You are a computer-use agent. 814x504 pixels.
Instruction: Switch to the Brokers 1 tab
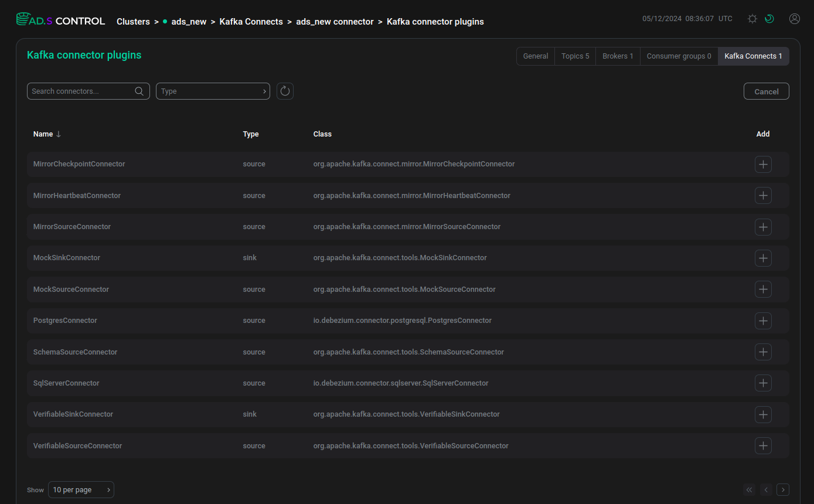coord(618,56)
